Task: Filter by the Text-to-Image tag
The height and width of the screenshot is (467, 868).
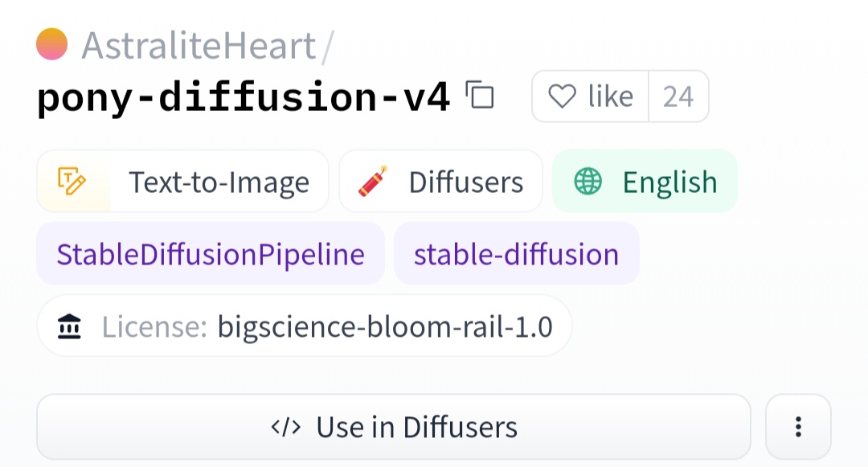Action: click(182, 182)
